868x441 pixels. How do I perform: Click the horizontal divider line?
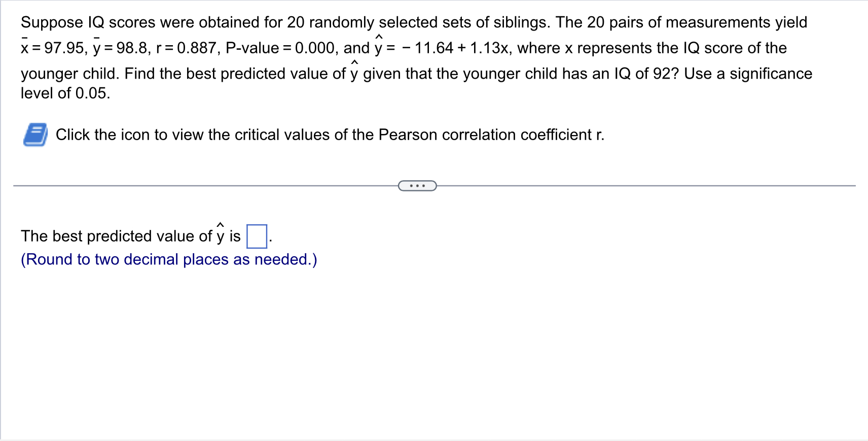203,186
